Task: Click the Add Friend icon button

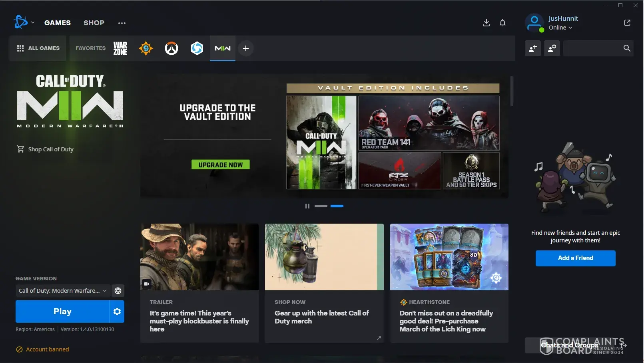Action: [x=533, y=48]
